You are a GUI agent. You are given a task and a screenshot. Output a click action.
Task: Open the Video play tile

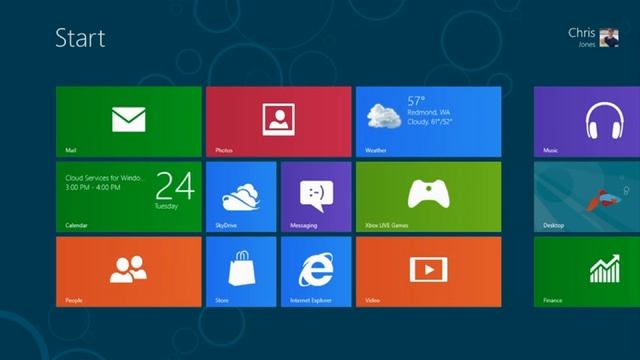click(429, 272)
